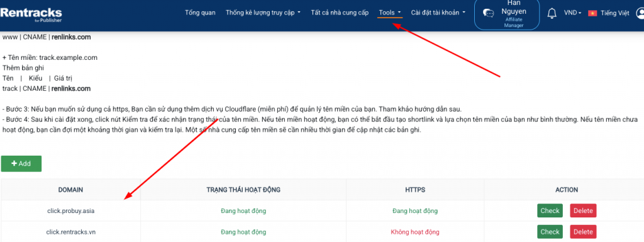Open Cài đặt tài khoản dropdown

pyautogui.click(x=438, y=13)
